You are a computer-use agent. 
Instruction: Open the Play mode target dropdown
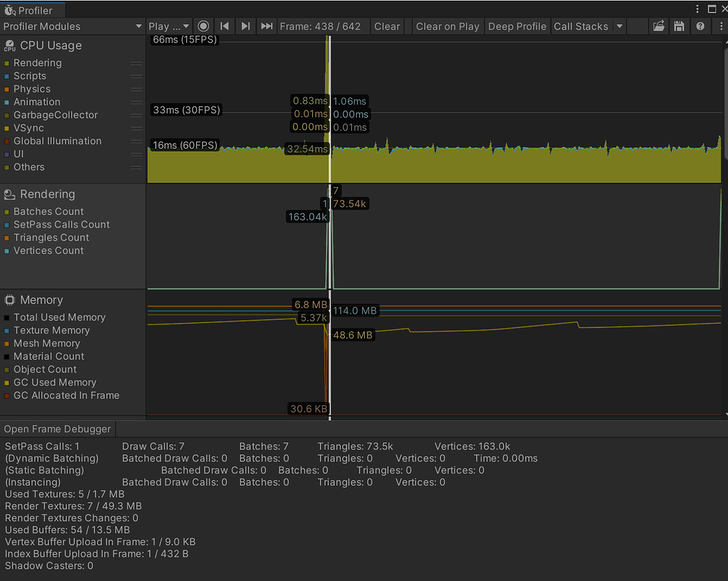click(168, 26)
